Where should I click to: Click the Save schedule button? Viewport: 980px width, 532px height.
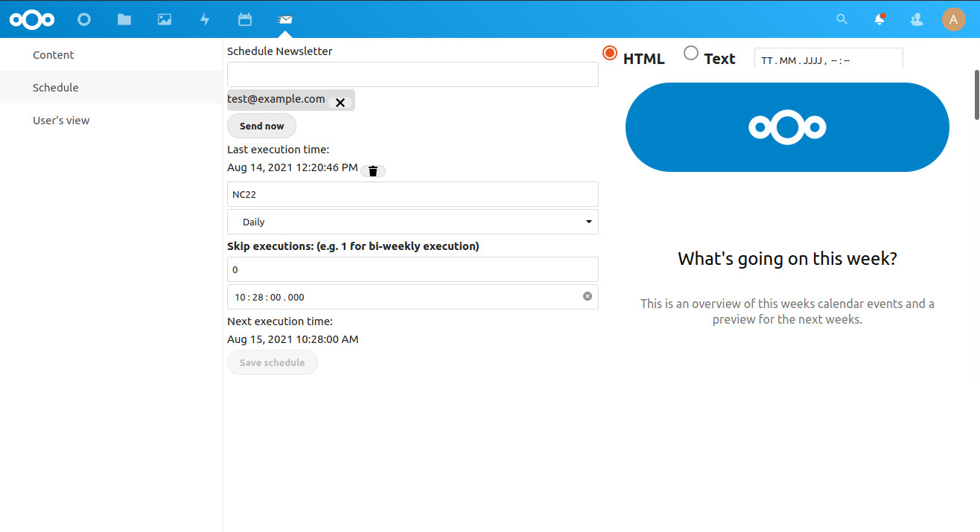coord(272,362)
